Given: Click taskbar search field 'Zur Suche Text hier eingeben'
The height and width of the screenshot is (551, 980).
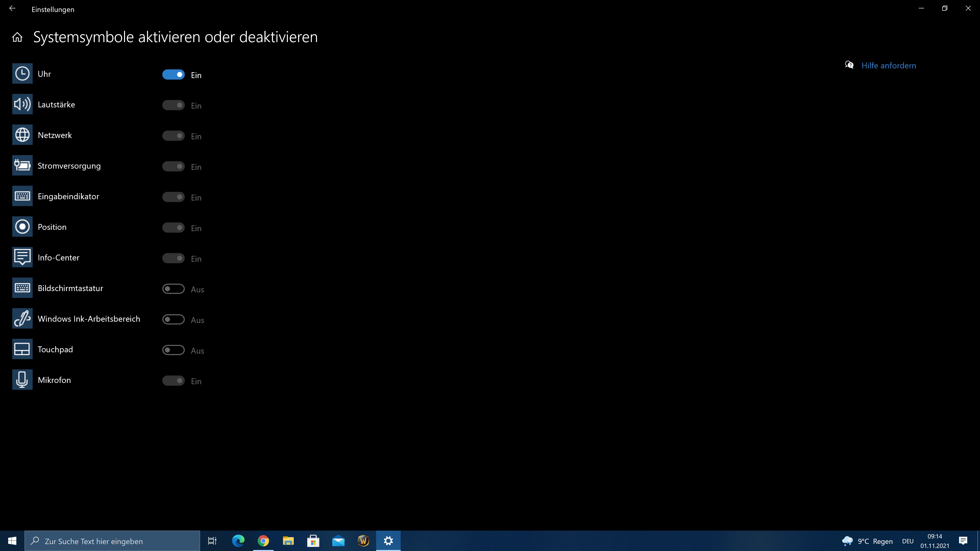Looking at the screenshot, I should point(113,541).
